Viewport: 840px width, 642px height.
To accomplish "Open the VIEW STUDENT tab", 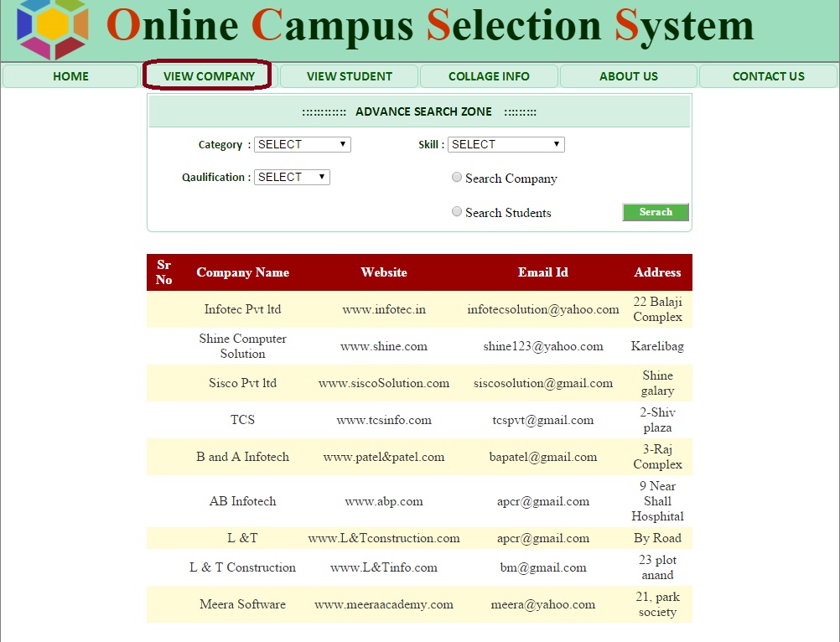I will pos(349,76).
